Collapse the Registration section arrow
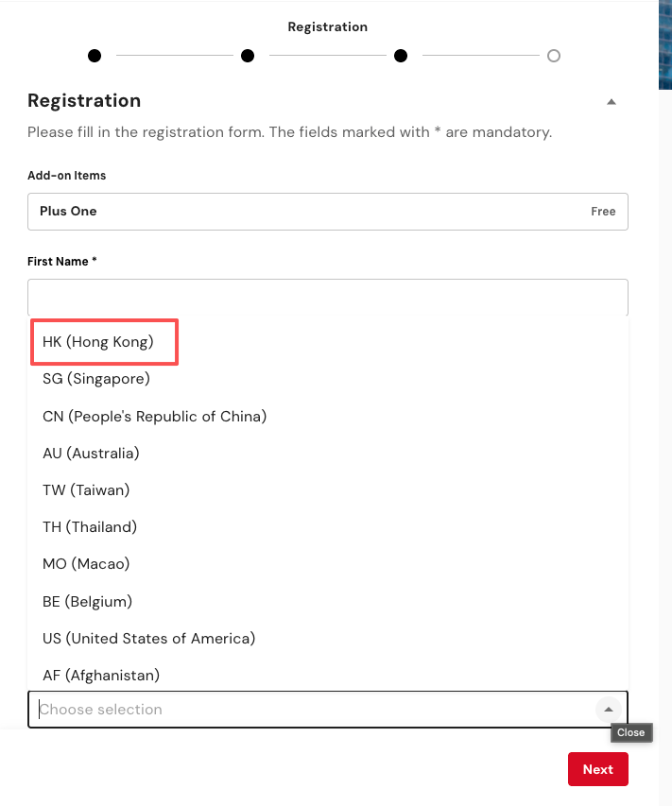 tap(611, 101)
